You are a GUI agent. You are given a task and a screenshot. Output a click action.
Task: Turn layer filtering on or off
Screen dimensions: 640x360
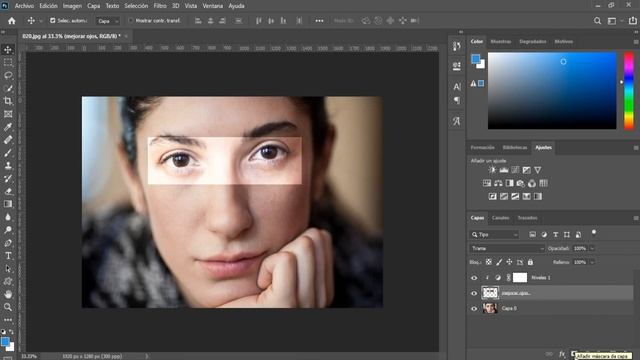tap(594, 233)
